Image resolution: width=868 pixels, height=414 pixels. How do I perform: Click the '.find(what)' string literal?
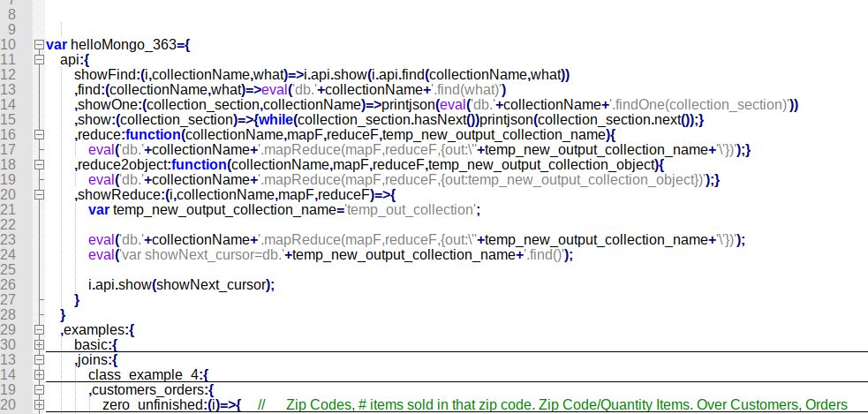click(x=466, y=90)
